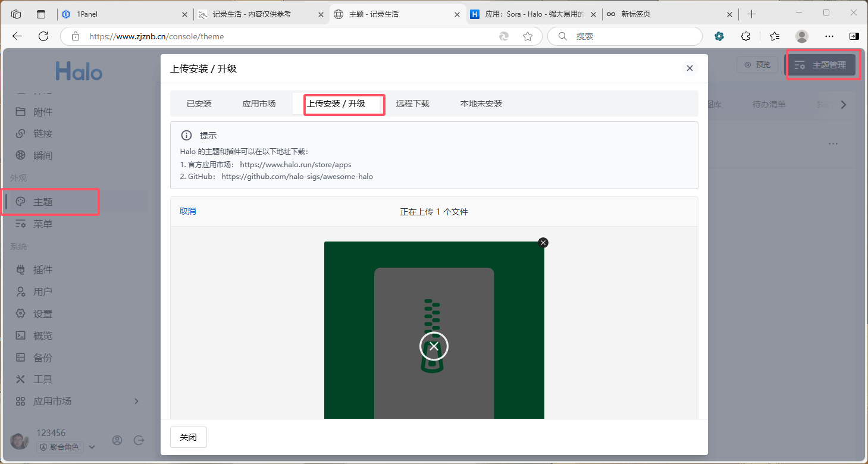Click the Halo logo
Screen dimensions: 868x464
(x=79, y=71)
